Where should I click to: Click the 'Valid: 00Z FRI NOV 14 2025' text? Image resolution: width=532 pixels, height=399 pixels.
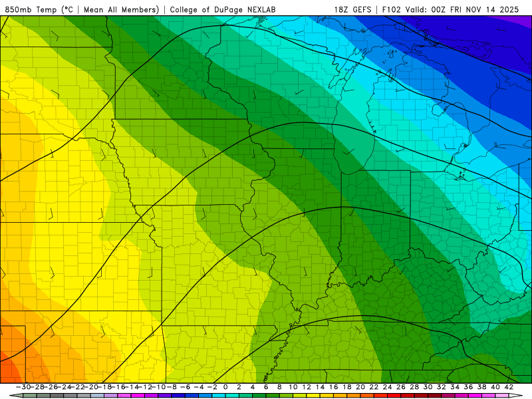463,9
